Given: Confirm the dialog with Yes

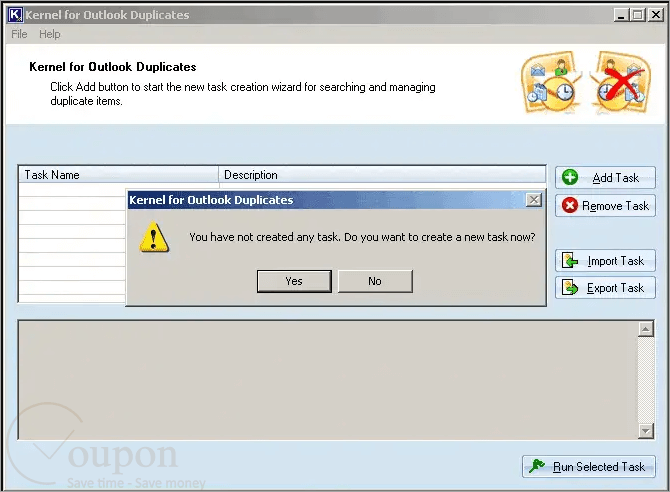Looking at the screenshot, I should [294, 281].
